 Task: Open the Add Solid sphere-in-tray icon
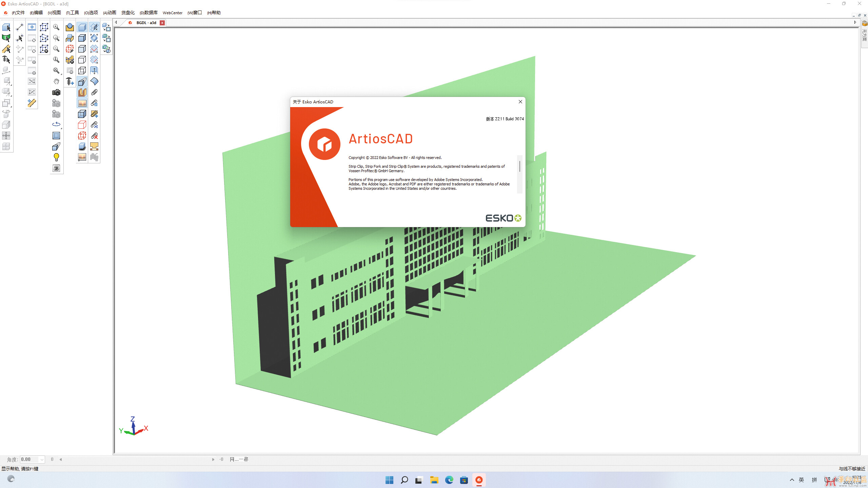click(70, 27)
